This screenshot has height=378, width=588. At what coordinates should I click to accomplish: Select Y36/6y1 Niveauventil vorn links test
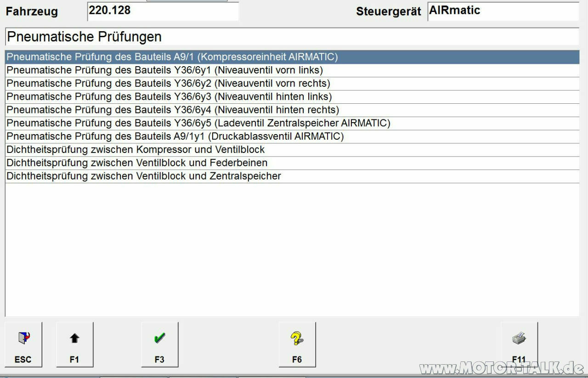(x=292, y=70)
